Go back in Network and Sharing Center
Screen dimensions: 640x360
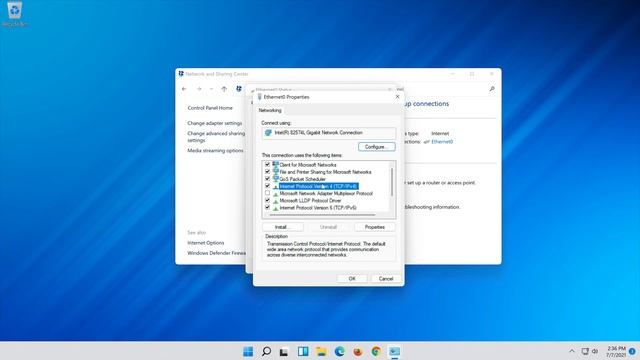[x=184, y=89]
